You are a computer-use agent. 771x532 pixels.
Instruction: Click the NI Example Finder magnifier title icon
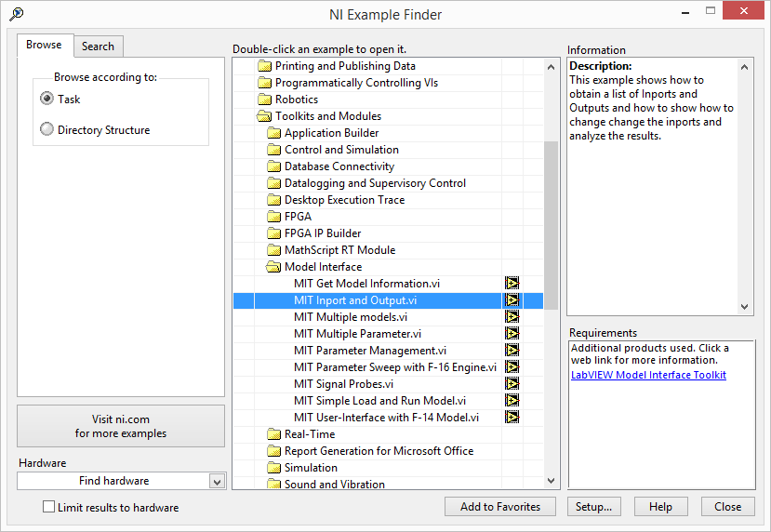(x=16, y=14)
